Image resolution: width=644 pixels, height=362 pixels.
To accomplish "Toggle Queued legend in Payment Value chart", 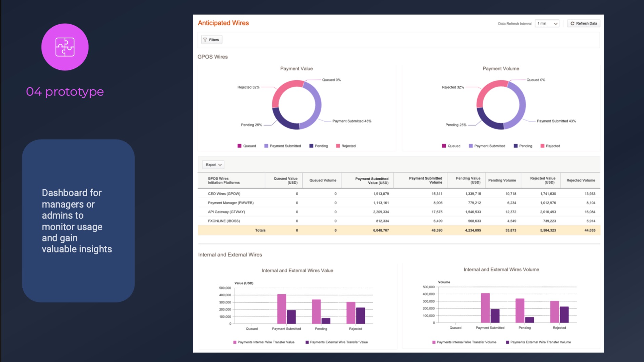I will pos(247,146).
